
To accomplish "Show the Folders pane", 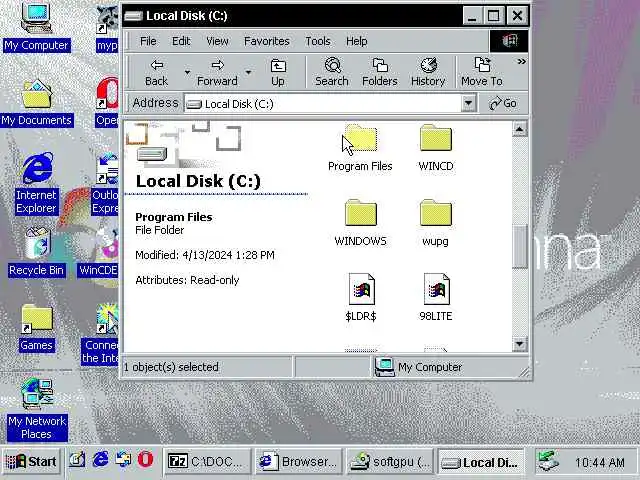I will point(380,73).
